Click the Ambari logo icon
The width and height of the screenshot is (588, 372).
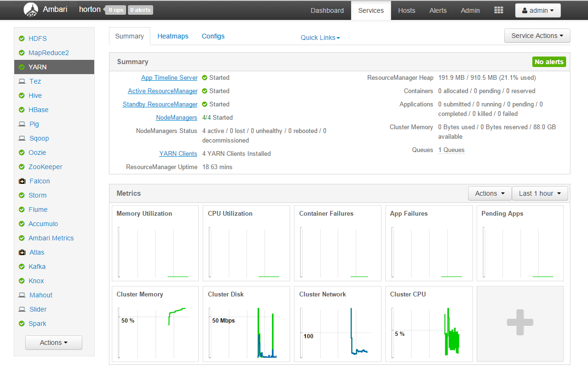(31, 10)
